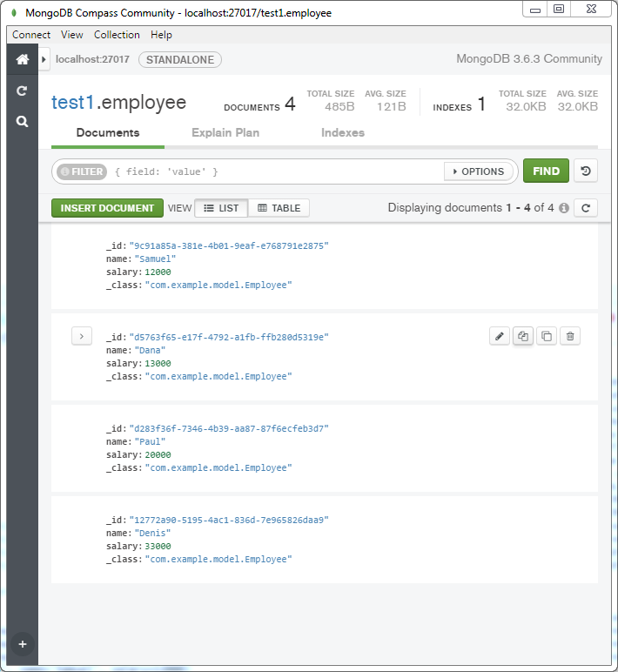Minimize the Compass window
The image size is (618, 672).
click(534, 10)
